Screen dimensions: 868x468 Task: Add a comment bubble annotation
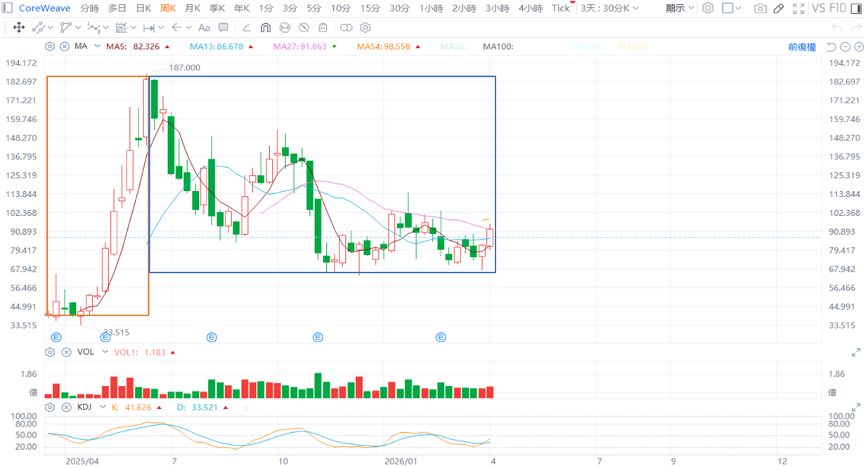coord(223,27)
